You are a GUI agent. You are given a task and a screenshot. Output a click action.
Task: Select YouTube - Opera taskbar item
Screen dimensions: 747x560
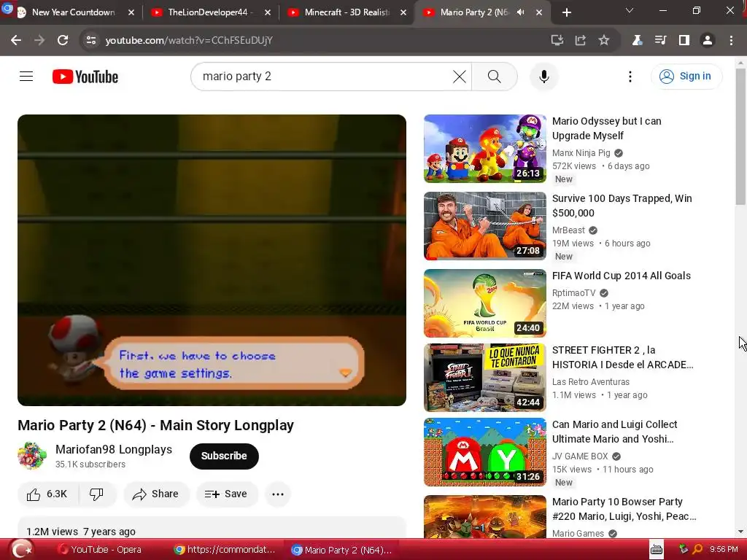coord(99,550)
